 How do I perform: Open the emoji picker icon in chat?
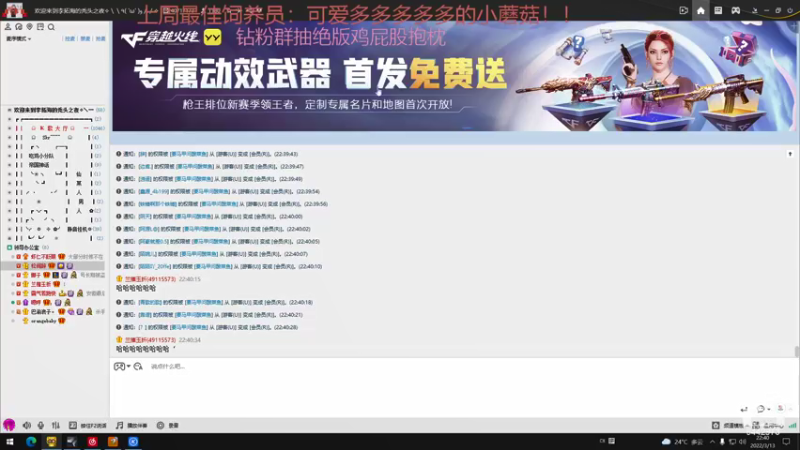[x=119, y=366]
